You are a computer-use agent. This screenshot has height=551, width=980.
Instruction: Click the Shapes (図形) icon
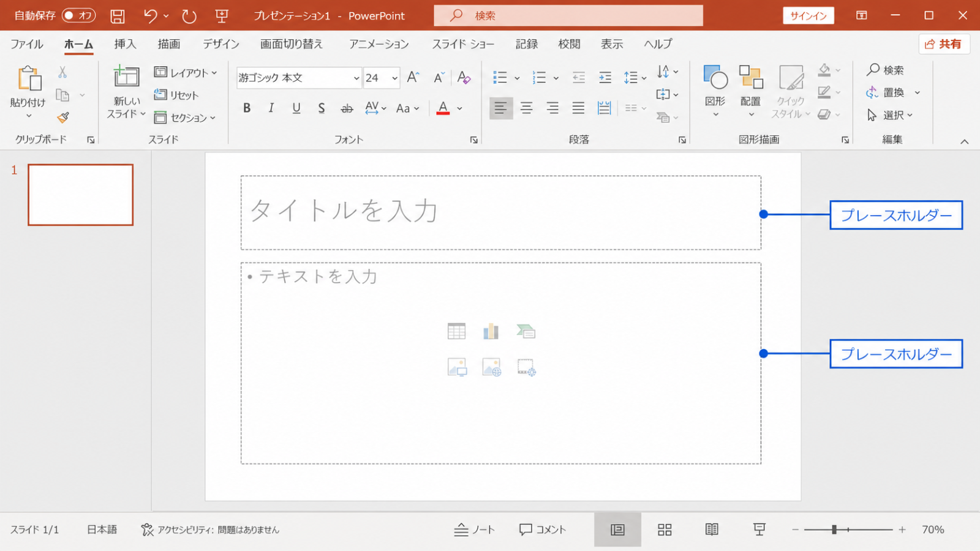click(715, 78)
